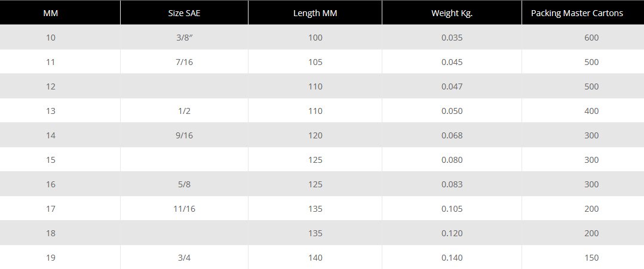Click the 5/8 SAE size cell
Viewport: 644px width, 269px height.
(x=184, y=184)
